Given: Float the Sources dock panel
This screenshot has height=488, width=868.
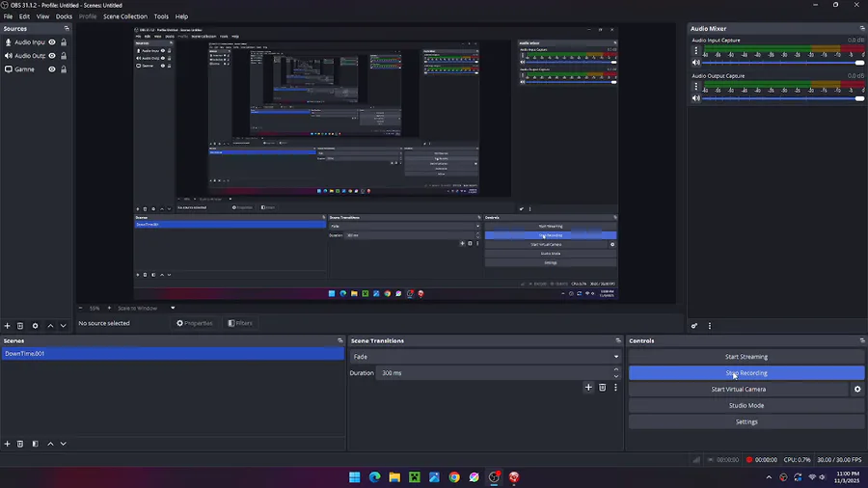Looking at the screenshot, I should pos(67,28).
